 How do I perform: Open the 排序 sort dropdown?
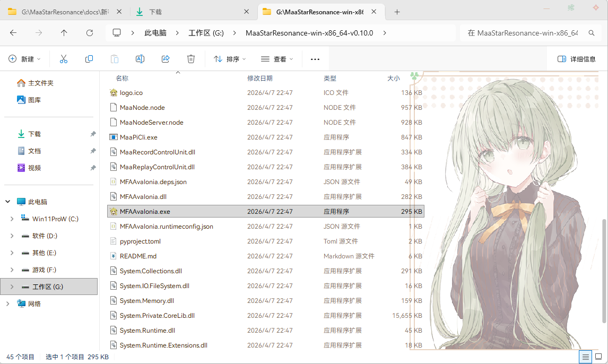[230, 59]
